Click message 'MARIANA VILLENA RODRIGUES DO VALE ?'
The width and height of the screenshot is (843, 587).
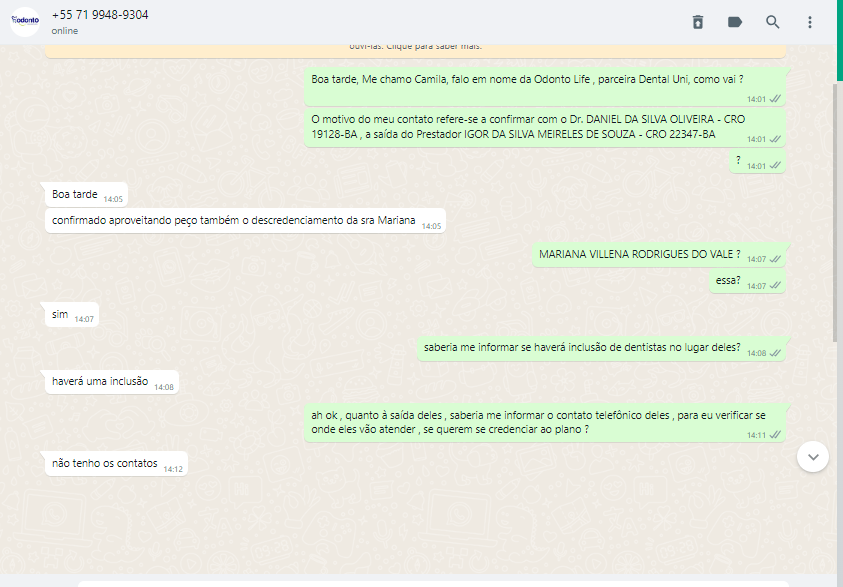point(659,255)
